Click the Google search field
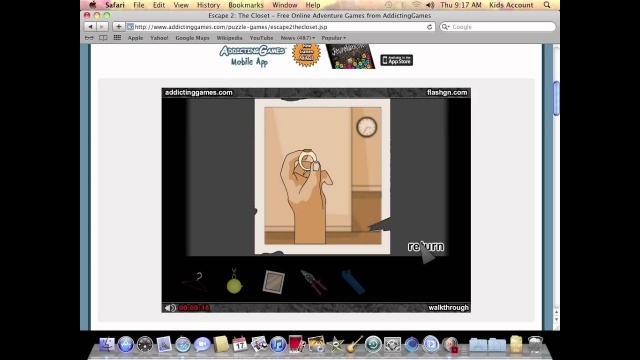The image size is (640, 360). 498,27
